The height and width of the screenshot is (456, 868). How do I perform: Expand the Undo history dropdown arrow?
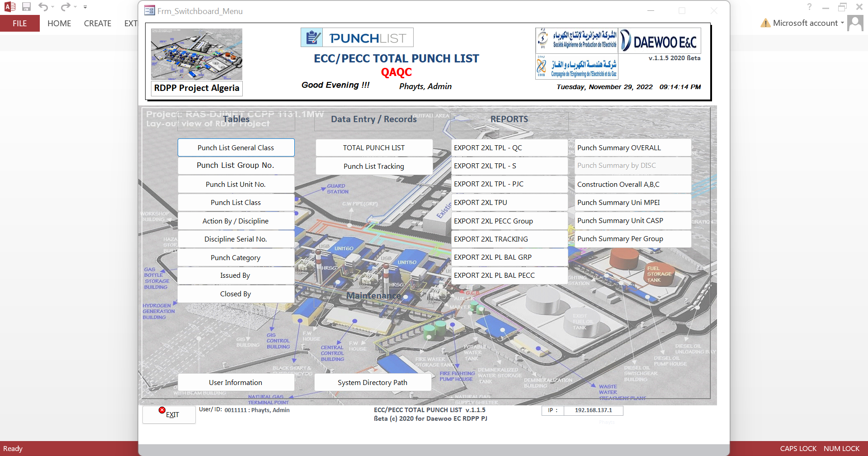coord(53,7)
